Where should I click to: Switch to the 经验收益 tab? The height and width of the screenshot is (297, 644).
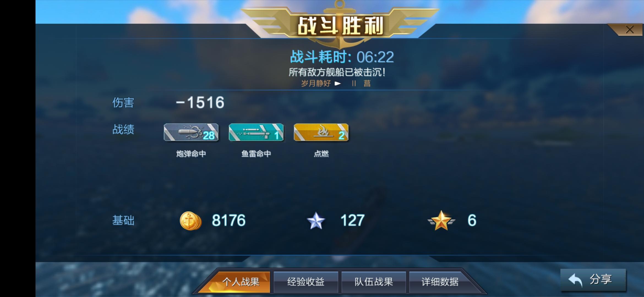(306, 282)
